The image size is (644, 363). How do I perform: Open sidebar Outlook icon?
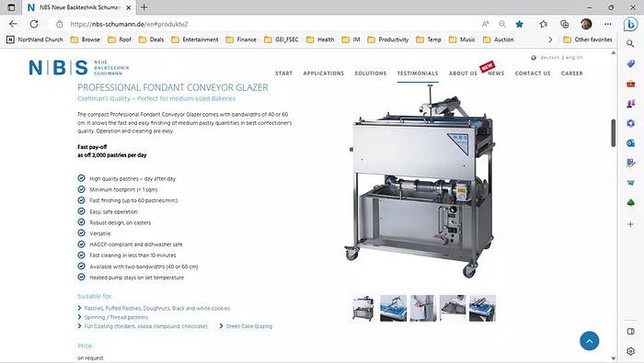630,143
